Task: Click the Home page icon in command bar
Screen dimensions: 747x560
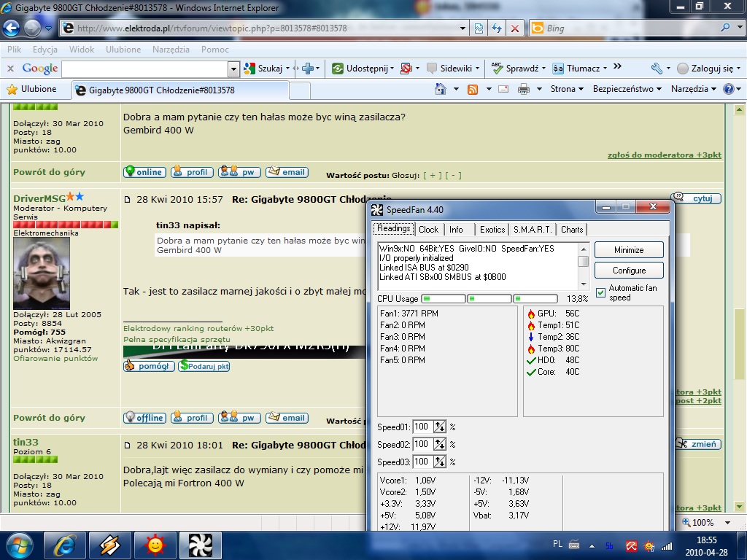Action: pos(441,89)
